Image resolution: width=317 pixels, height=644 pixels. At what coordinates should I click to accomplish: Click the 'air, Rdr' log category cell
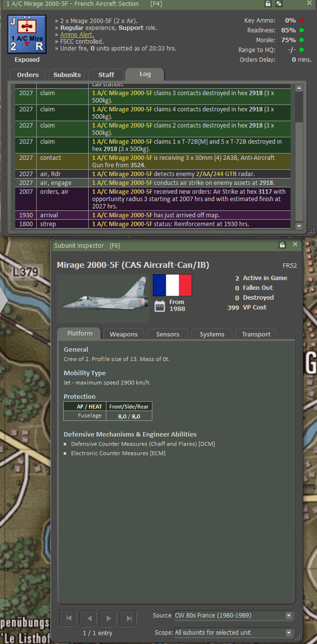tap(62, 174)
